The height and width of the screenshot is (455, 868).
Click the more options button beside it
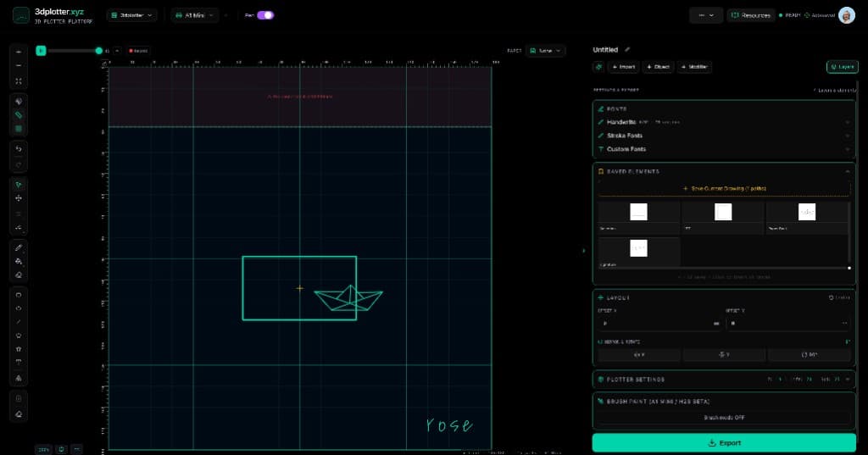pos(76,449)
